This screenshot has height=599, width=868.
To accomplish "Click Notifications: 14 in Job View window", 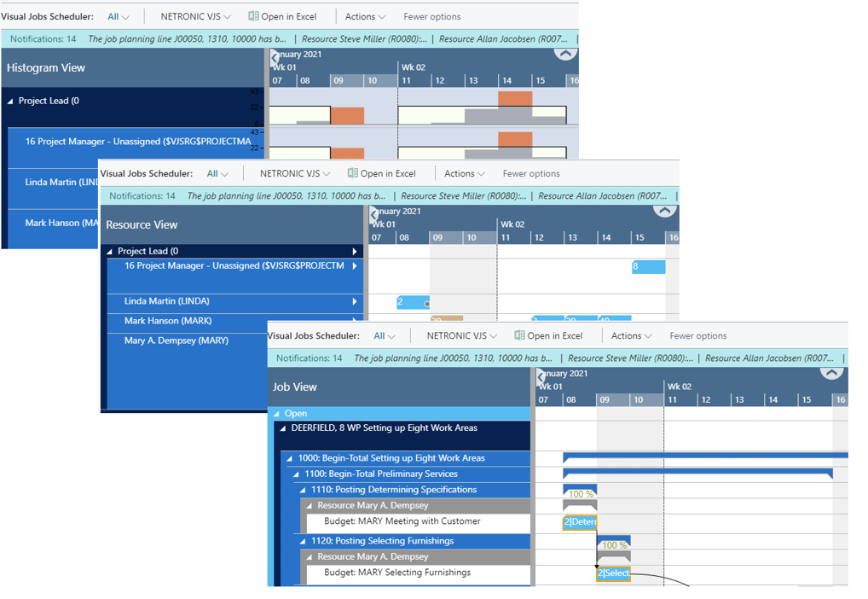I will tap(309, 358).
